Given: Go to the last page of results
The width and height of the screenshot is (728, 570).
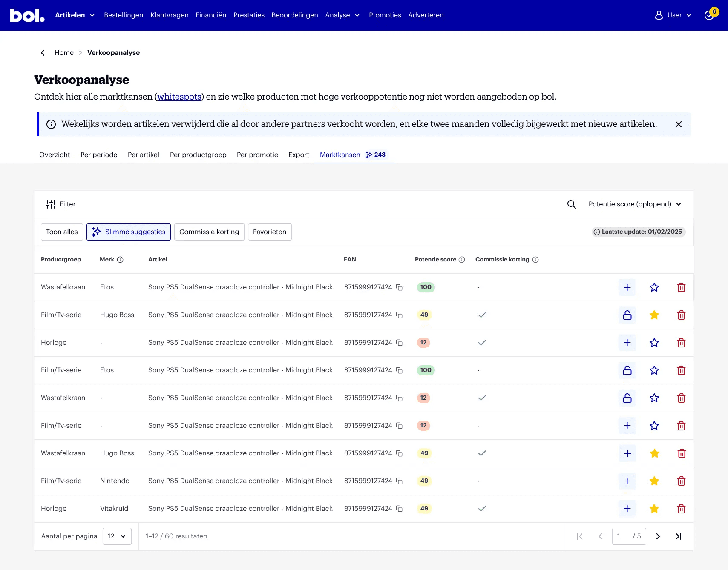Looking at the screenshot, I should point(679,536).
